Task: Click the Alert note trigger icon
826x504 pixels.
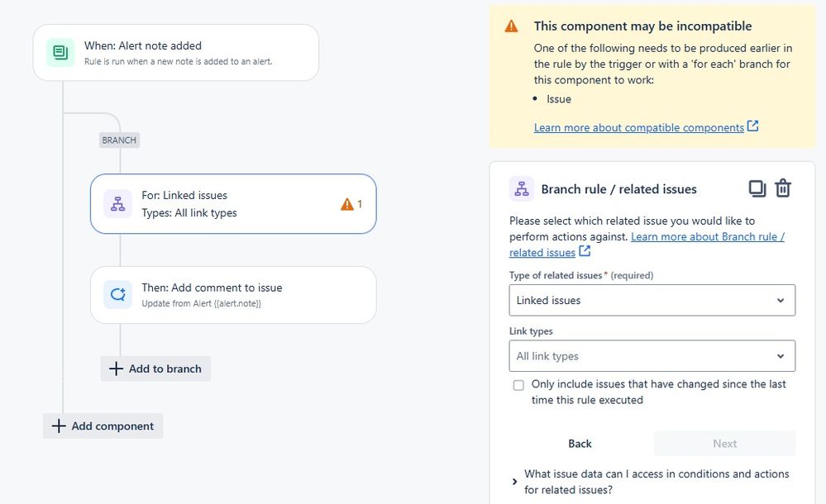Action: point(60,53)
